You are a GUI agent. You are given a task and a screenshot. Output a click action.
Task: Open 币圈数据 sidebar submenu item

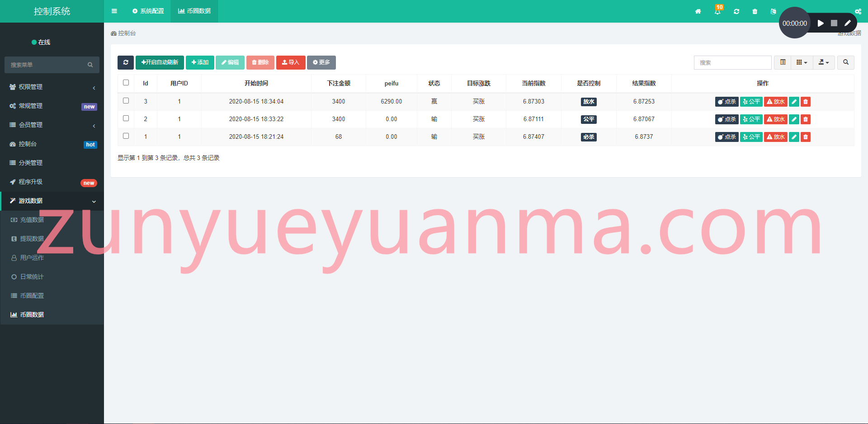pos(52,315)
